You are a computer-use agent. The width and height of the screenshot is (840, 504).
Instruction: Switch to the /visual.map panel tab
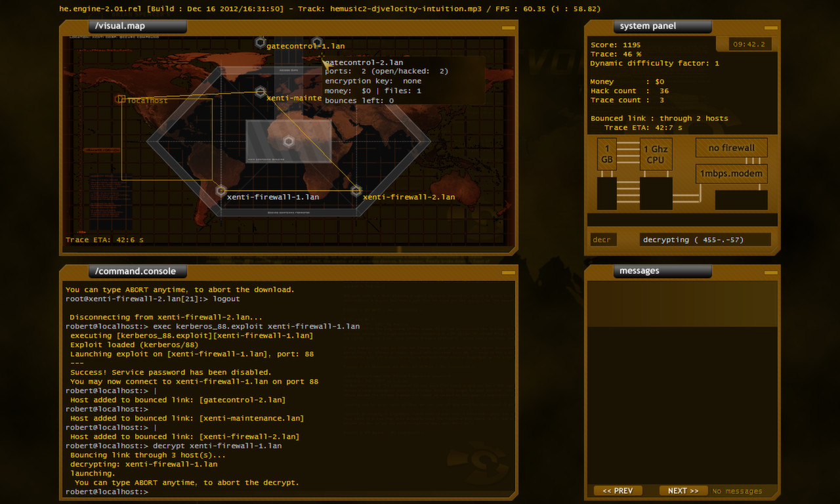coord(136,26)
